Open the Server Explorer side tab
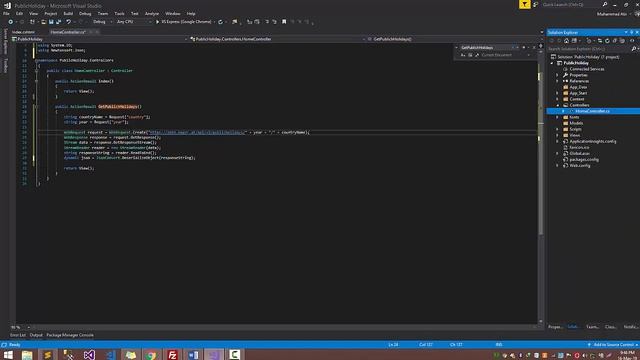This screenshot has height=360, width=640. [5, 41]
